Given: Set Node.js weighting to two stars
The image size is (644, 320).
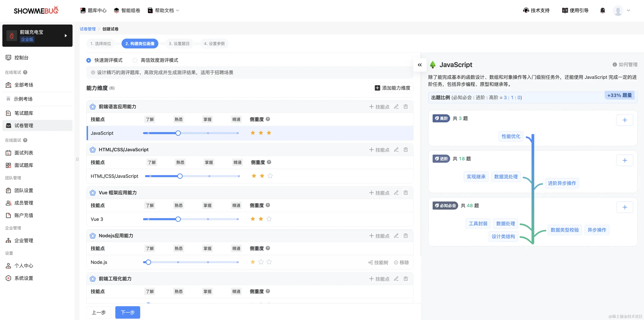Looking at the screenshot, I should [261, 262].
